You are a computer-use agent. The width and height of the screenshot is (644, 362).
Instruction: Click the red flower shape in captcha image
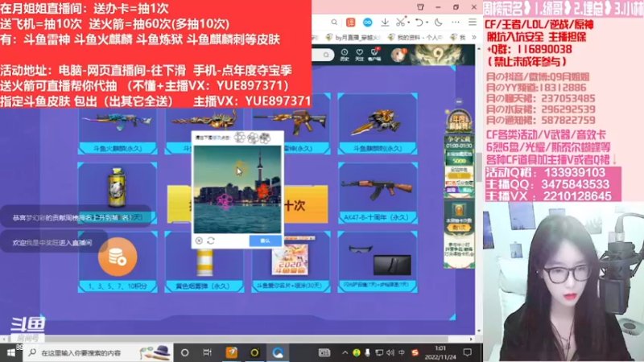click(x=263, y=191)
